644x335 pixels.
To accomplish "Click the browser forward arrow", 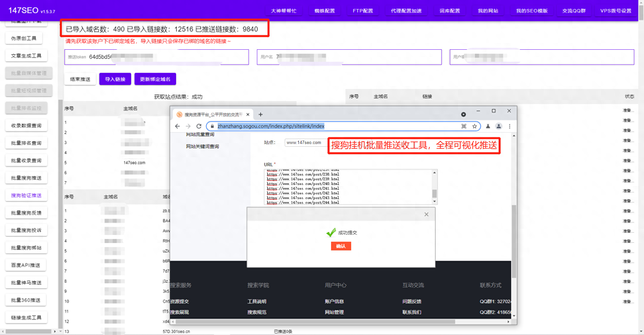I will [188, 126].
